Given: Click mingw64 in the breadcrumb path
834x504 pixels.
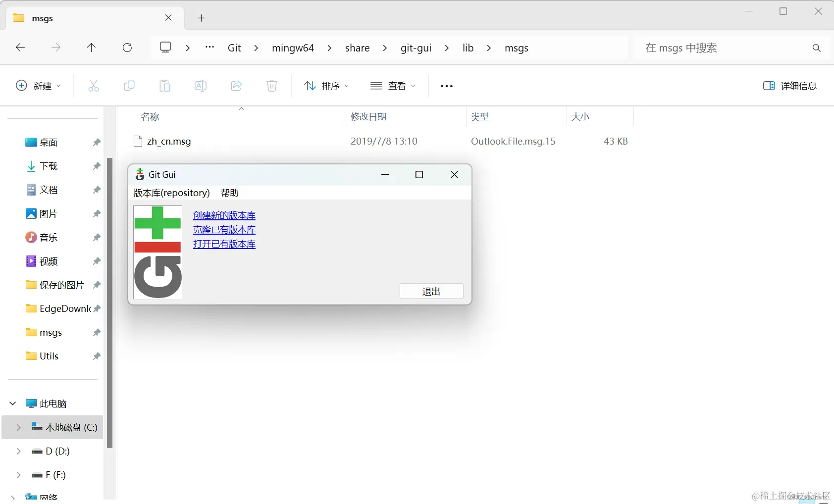Looking at the screenshot, I should 293,48.
